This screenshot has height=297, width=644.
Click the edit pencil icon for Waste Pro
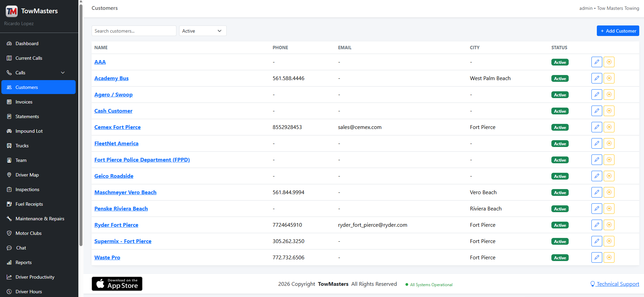(596, 258)
